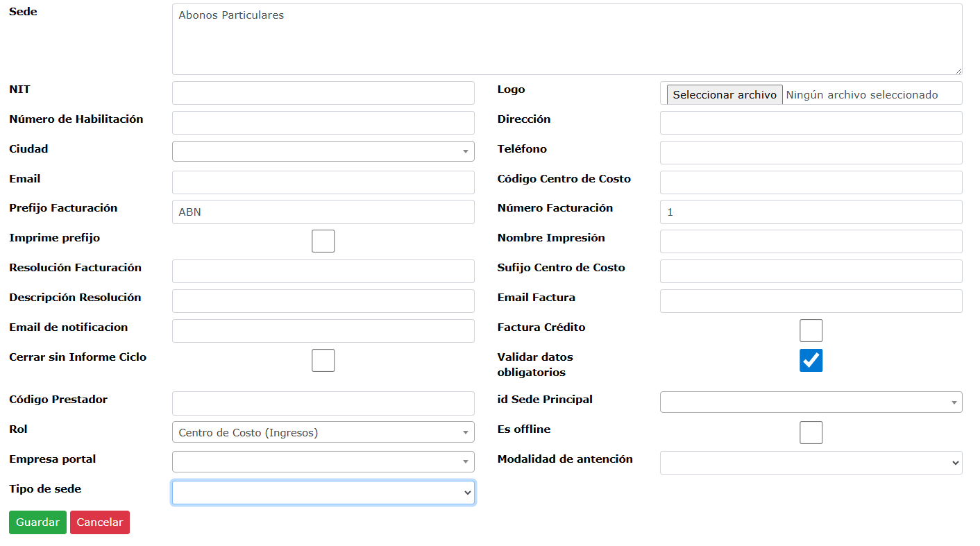Expand the Tipo de sede select
This screenshot has width=980, height=546.
[x=323, y=493]
